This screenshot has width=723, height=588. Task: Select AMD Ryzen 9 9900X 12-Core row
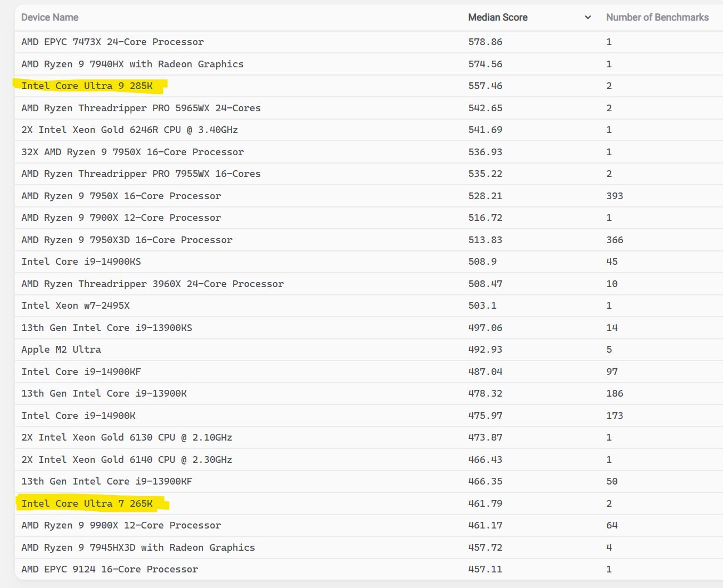pyautogui.click(x=121, y=525)
